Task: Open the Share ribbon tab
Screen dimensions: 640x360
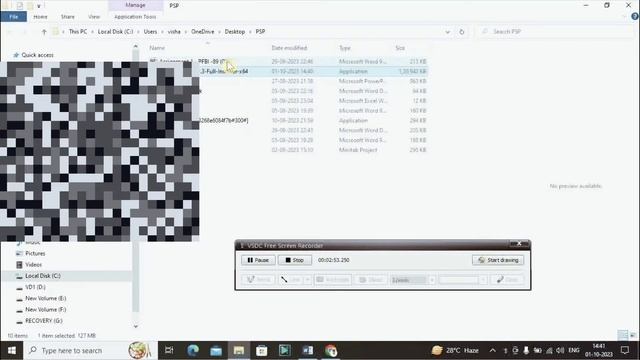Action: 68,17
